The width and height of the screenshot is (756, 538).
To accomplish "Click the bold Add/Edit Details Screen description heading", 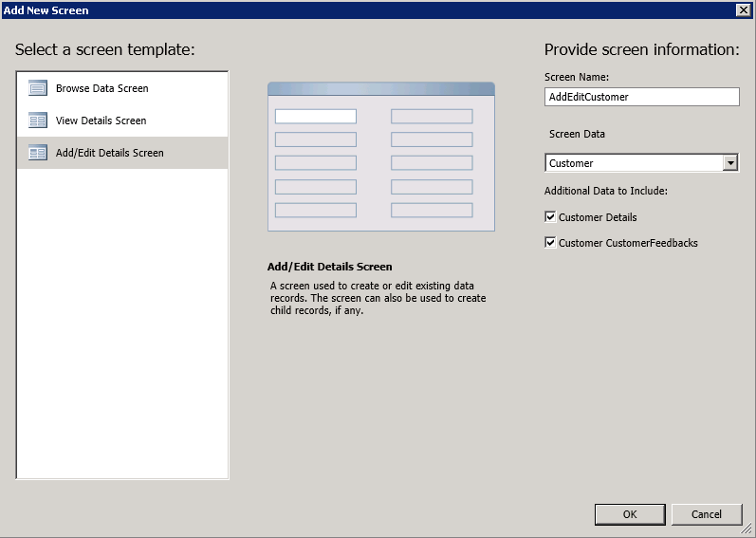I will [x=330, y=267].
